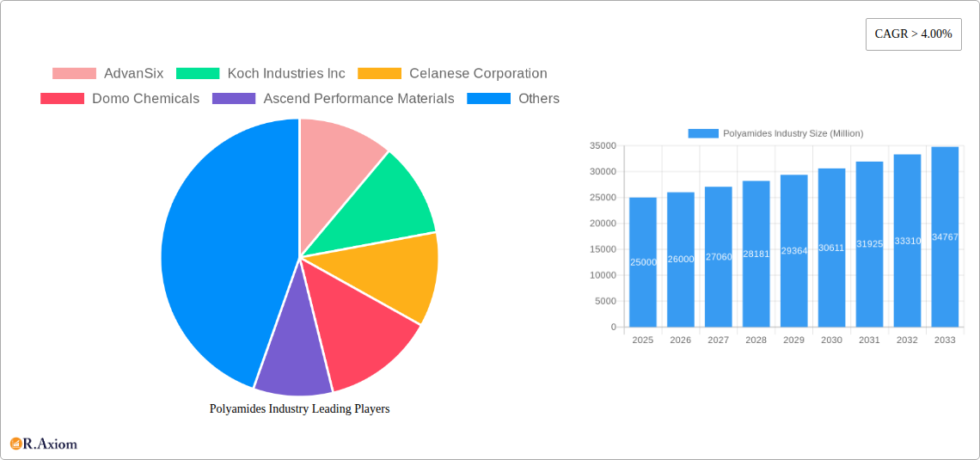Click the AdvanSix legend color swatch

(75, 73)
